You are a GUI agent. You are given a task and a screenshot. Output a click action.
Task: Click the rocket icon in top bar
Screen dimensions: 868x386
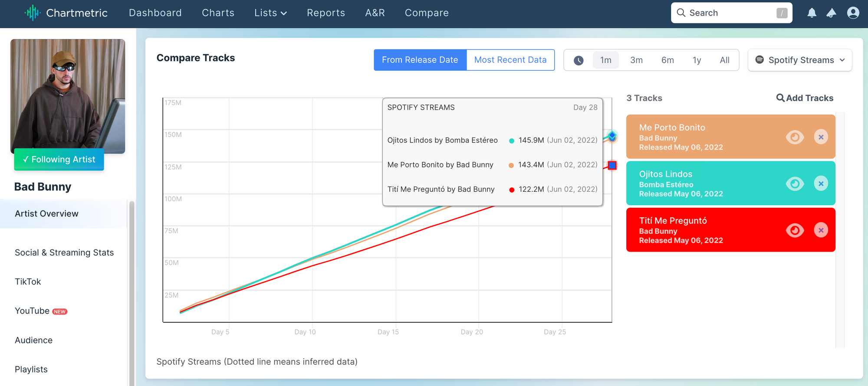(831, 13)
